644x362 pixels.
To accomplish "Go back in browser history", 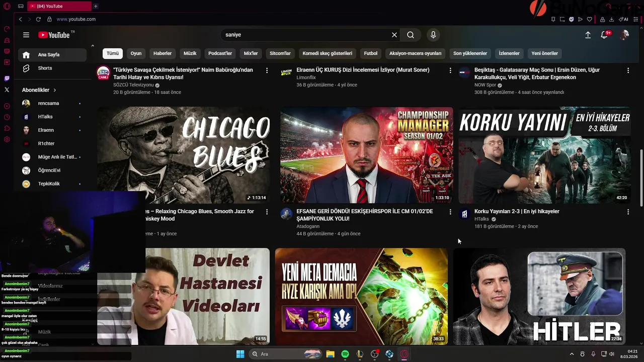I will (20, 19).
